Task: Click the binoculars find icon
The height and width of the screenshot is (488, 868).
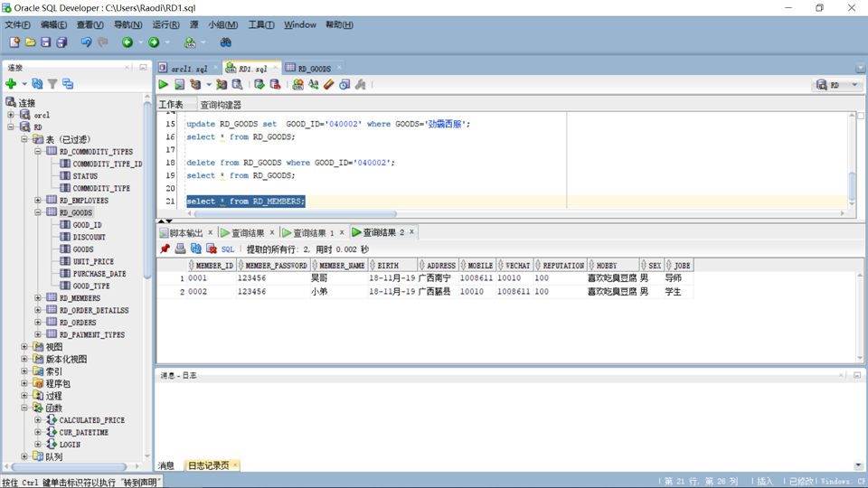Action: (225, 42)
